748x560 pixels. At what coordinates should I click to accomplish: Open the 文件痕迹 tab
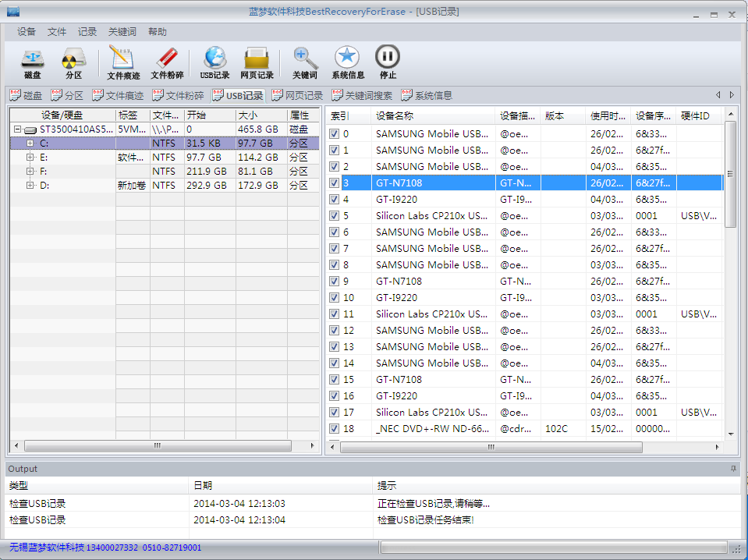pos(118,95)
